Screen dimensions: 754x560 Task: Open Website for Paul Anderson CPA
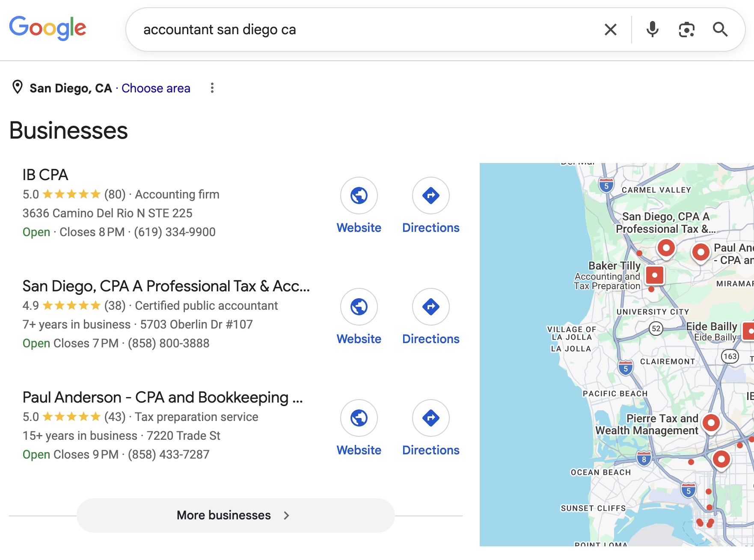(x=359, y=418)
